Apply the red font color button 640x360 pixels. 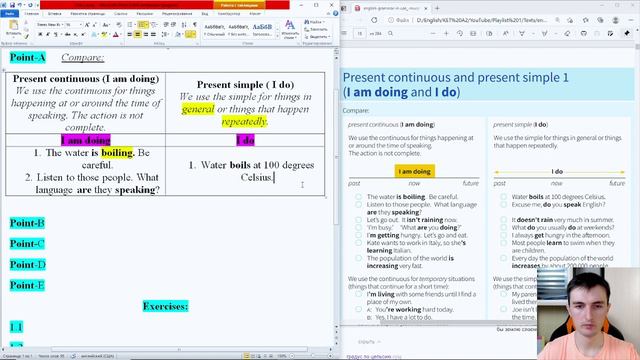click(116, 35)
